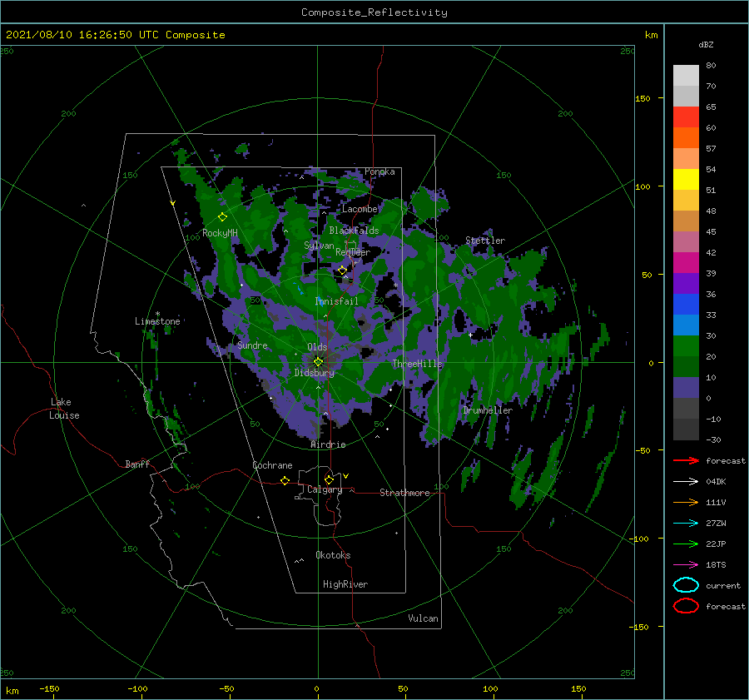749x700 pixels.
Task: Click the Banff location label
Action: tap(137, 464)
